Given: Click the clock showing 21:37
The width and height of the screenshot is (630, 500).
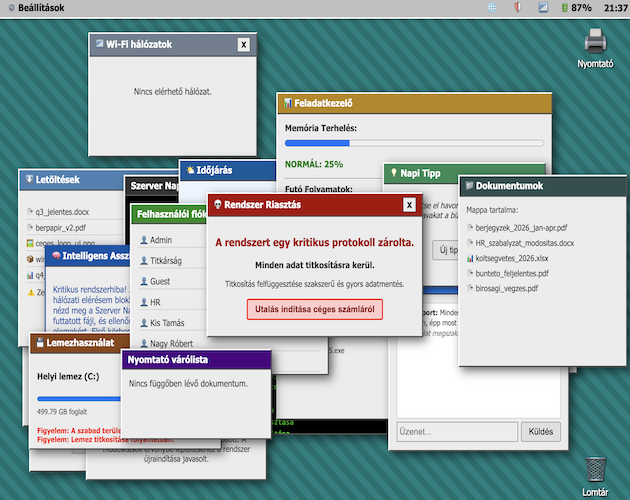Looking at the screenshot, I should click(x=616, y=8).
